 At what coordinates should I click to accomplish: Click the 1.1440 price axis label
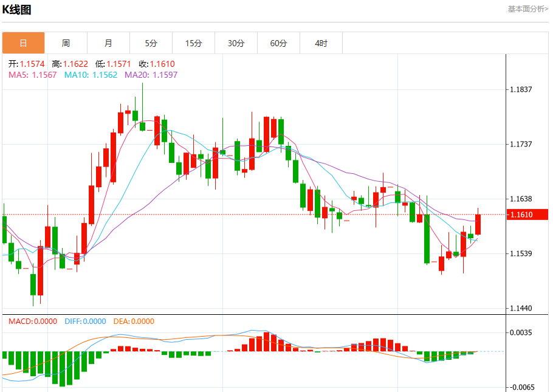tap(521, 308)
